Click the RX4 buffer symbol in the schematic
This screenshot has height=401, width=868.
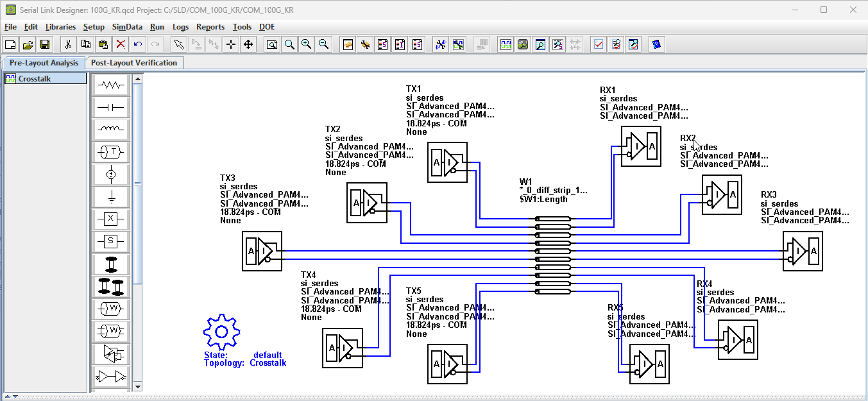(x=737, y=340)
